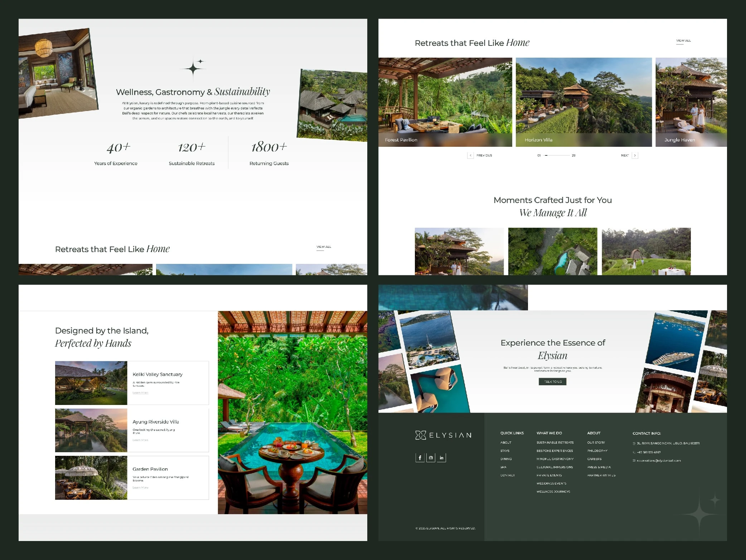The image size is (746, 560).
Task: Open the Instagram social icon in footer
Action: (431, 458)
